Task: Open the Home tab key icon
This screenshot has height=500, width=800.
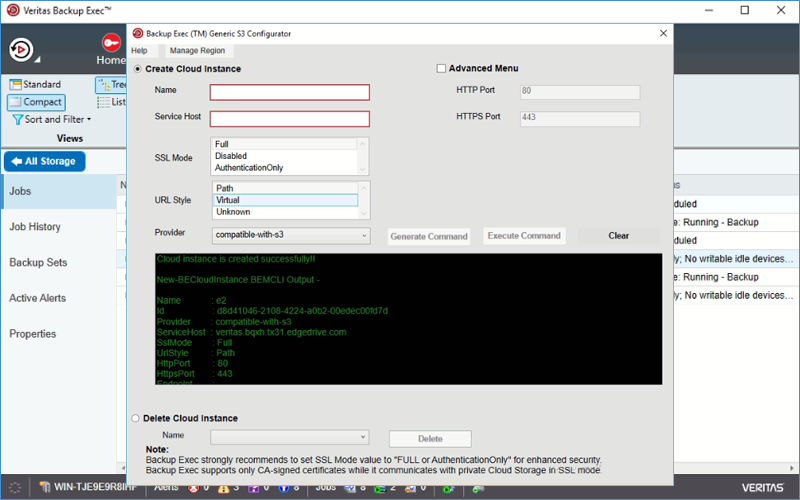Action: (x=111, y=43)
